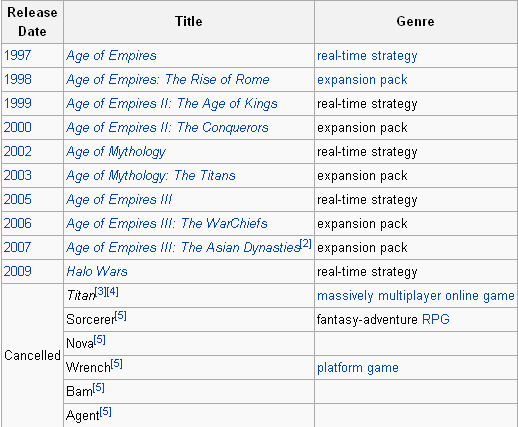This screenshot has height=427, width=518.
Task: Click the RPG genre link
Action: 436,319
